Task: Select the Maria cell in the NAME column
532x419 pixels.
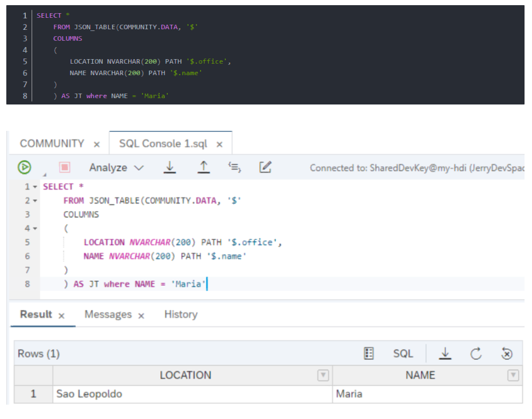Action: pos(427,394)
